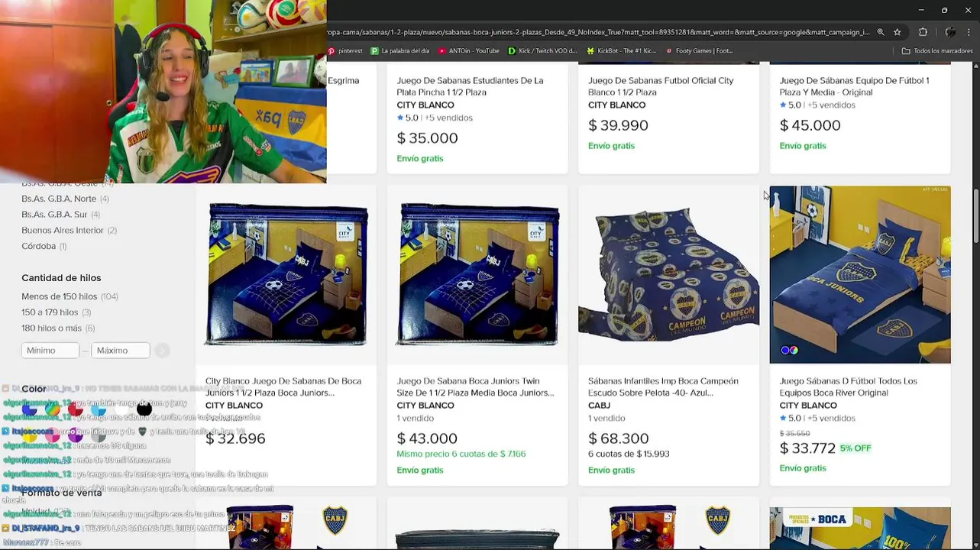This screenshot has width=980, height=550.
Task: Bookmark this page with the star icon
Action: pos(898,32)
